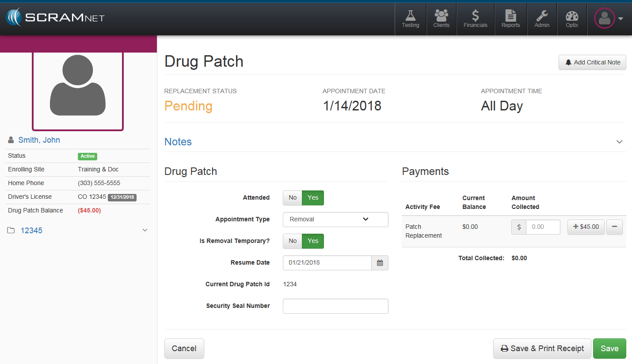Open the user profile avatar menu
This screenshot has height=364, width=632.
tap(608, 19)
